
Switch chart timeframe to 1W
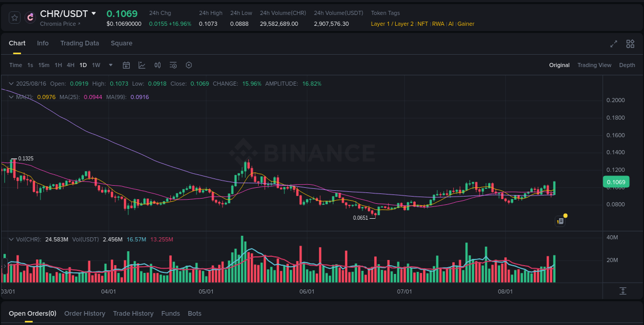pos(96,65)
